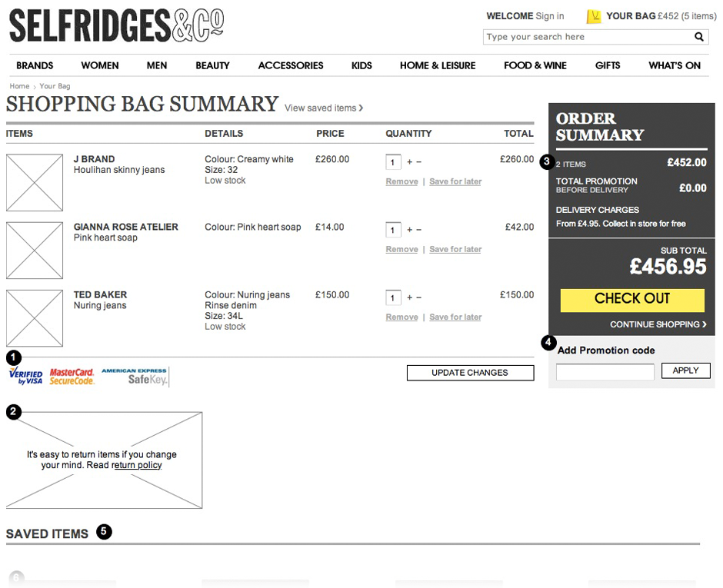Click J Brand jeans product thumbnail

tap(35, 182)
